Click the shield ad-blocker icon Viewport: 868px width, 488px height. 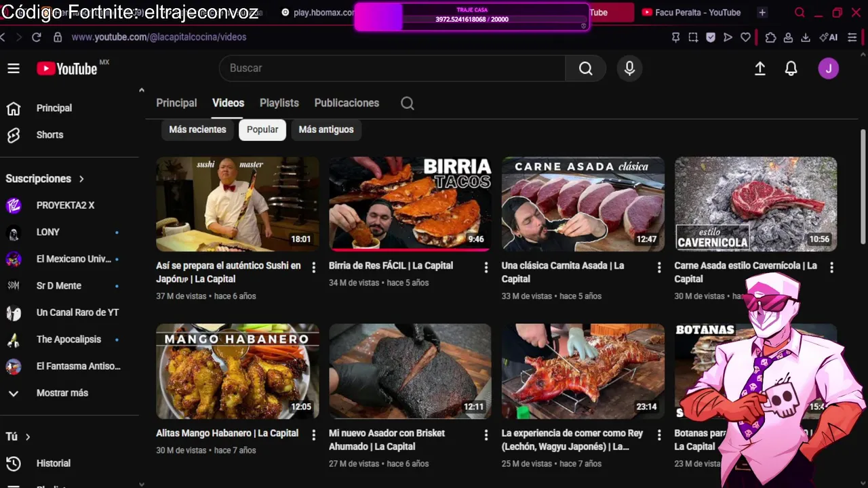click(711, 37)
